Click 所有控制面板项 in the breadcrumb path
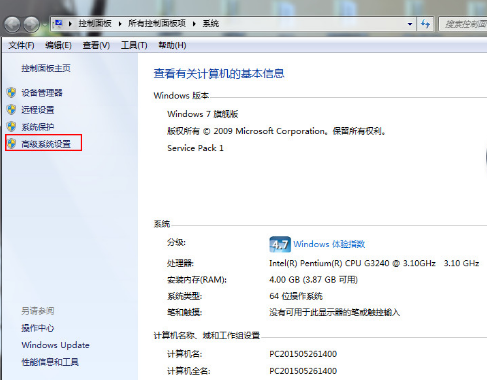The width and height of the screenshot is (487, 380). tap(157, 23)
